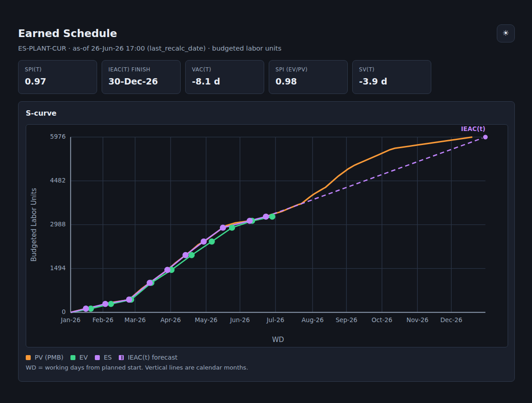Screen dimensions: 532x403
Task: Click the last green EV data point
Action: tap(272, 216)
